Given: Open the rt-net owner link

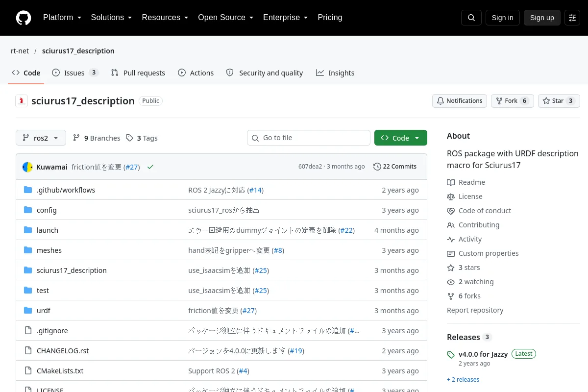Looking at the screenshot, I should coord(20,51).
